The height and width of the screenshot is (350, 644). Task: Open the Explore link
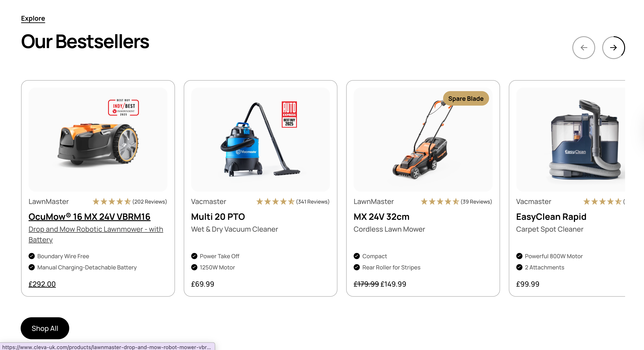(x=33, y=18)
